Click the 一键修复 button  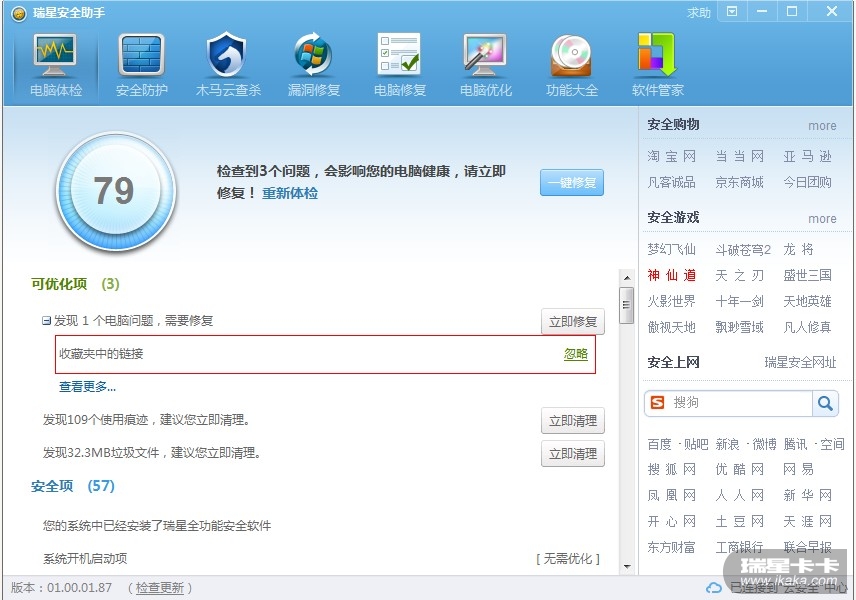click(572, 183)
